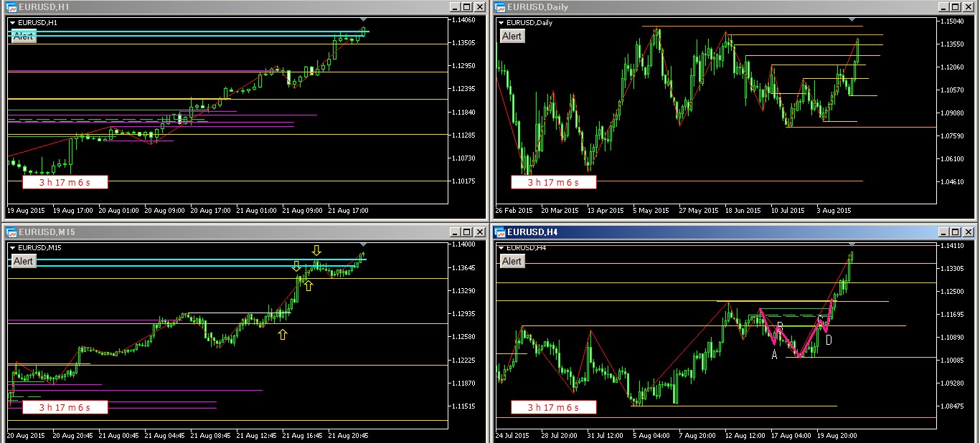
Task: Click Alert button in the M15 chart
Action: coord(24,261)
